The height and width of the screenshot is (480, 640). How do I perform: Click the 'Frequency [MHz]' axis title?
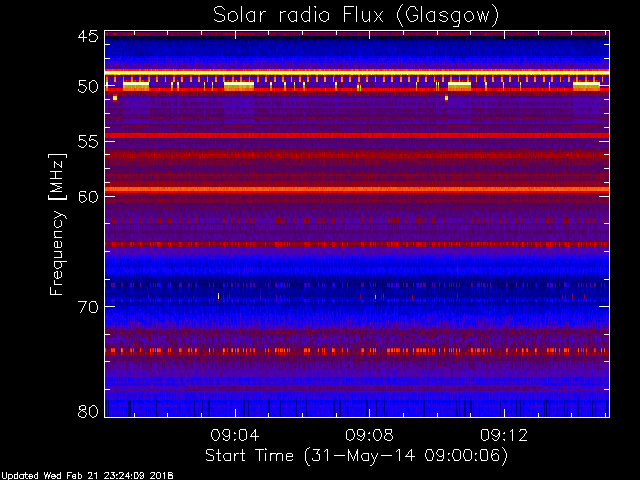click(x=57, y=224)
